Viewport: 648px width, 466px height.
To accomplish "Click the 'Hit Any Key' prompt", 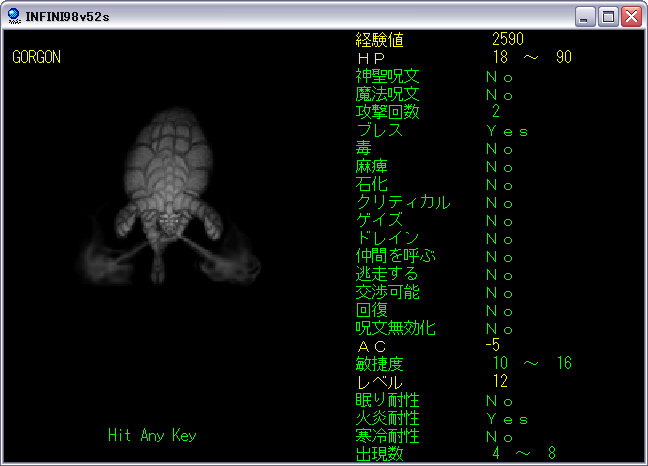I will point(152,435).
